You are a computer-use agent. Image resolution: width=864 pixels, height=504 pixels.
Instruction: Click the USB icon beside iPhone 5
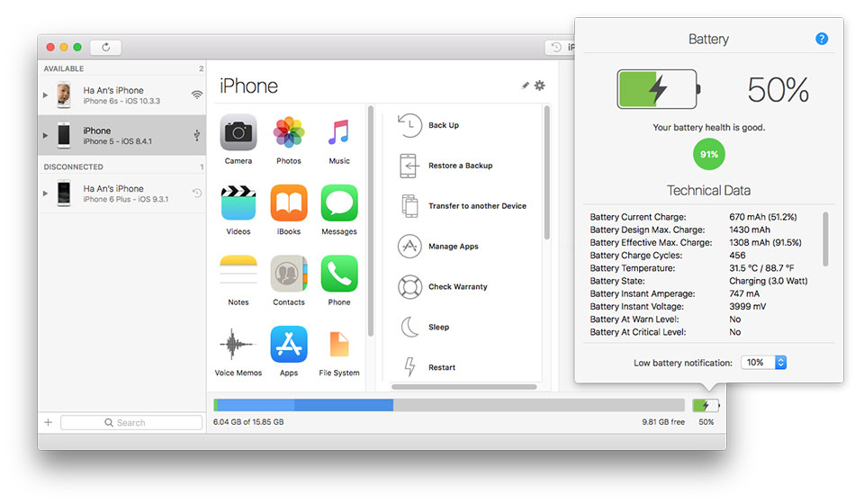(197, 135)
